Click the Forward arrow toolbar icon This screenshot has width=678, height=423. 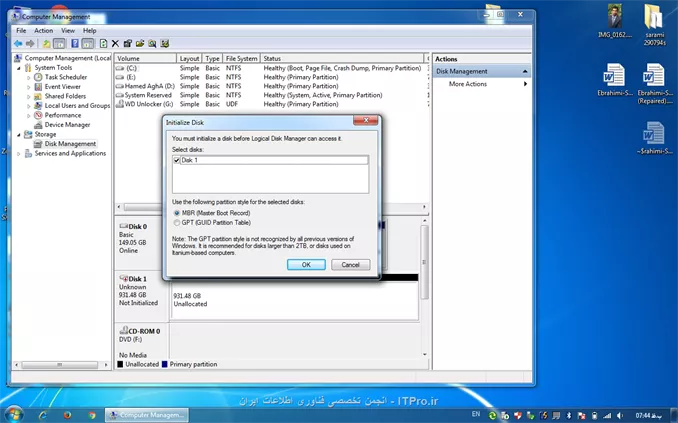coord(30,44)
